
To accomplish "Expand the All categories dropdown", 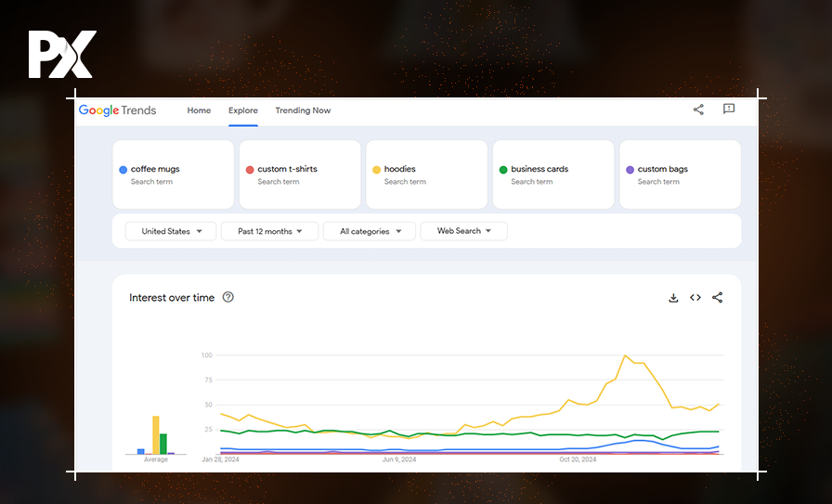I will [x=370, y=231].
